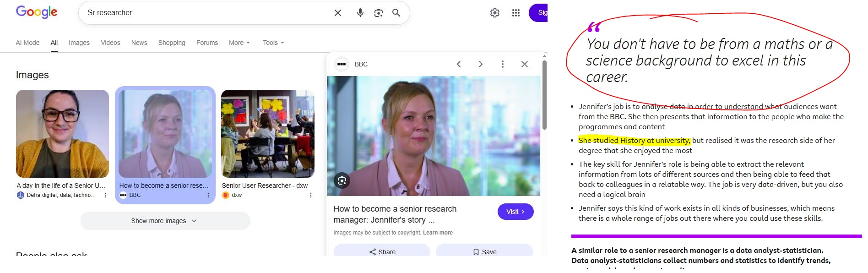This screenshot has height=273, width=868.
Task: Open 'A day in the life' Defra thumbnail
Action: click(x=62, y=134)
